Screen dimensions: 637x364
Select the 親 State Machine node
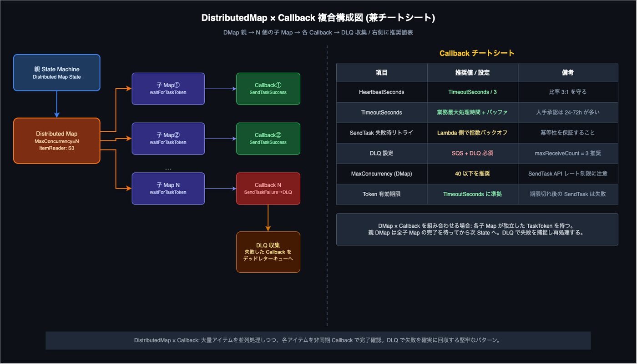tap(57, 73)
